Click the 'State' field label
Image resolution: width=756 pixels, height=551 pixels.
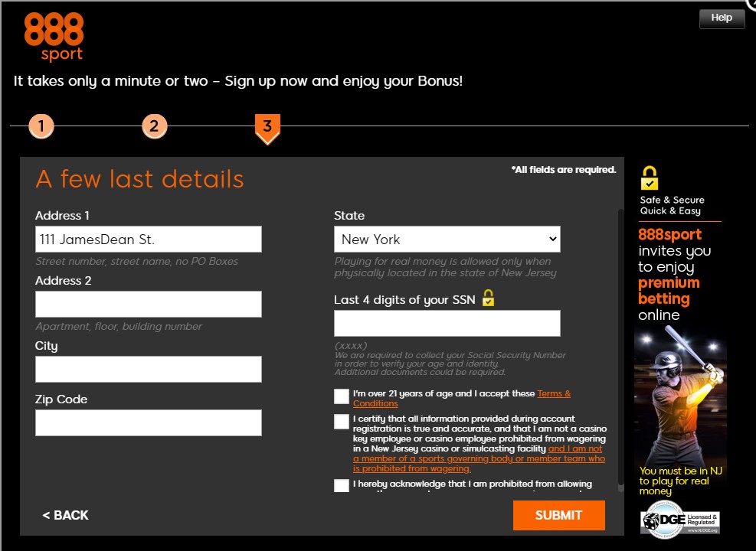[x=349, y=215]
